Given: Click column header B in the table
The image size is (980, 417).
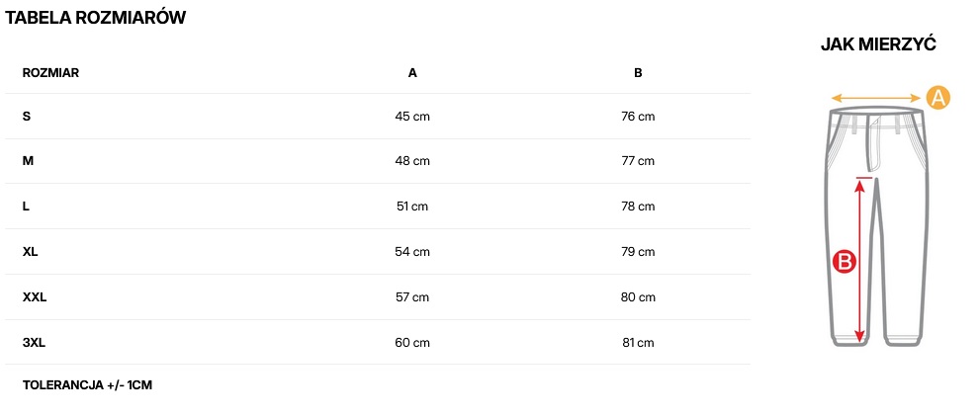Looking at the screenshot, I should tap(638, 72).
